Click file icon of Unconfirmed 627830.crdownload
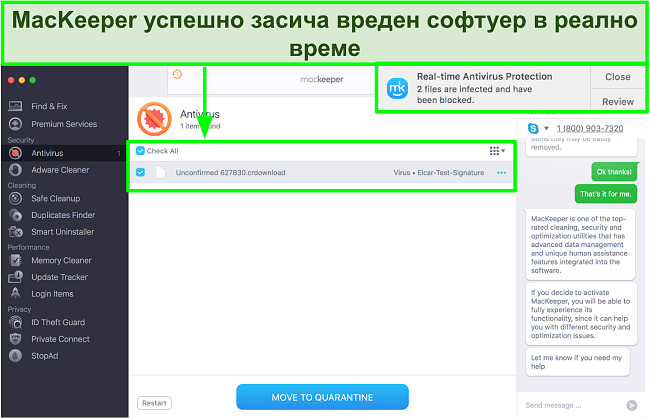This screenshot has height=418, width=650. [x=161, y=173]
